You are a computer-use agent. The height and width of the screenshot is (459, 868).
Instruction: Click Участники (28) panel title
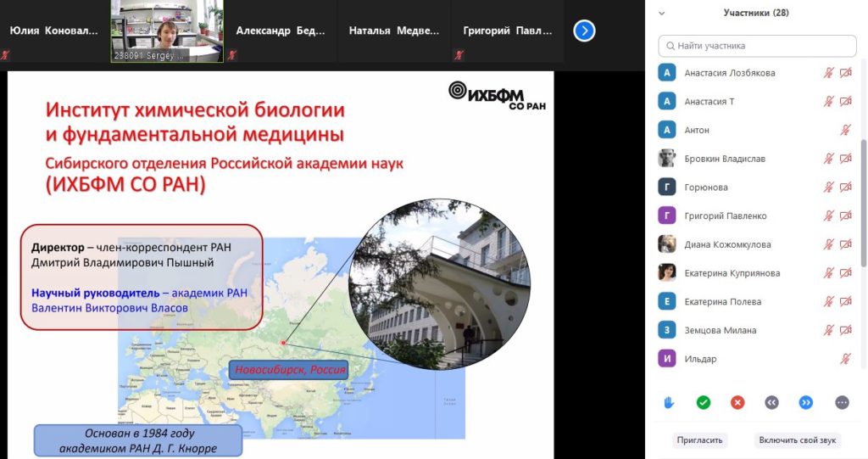756,13
